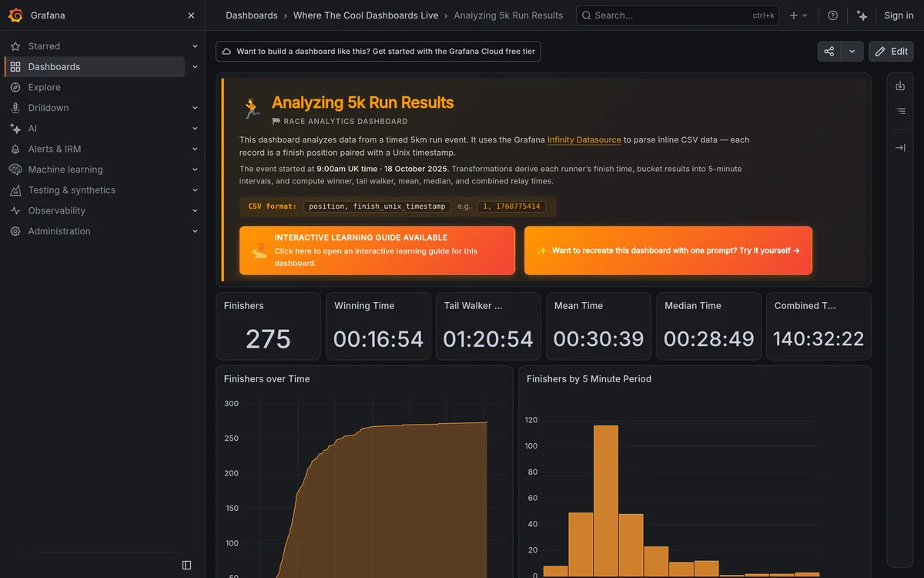Screen dimensions: 924x578
Task: Click the Edit dashboard button
Action: point(891,52)
